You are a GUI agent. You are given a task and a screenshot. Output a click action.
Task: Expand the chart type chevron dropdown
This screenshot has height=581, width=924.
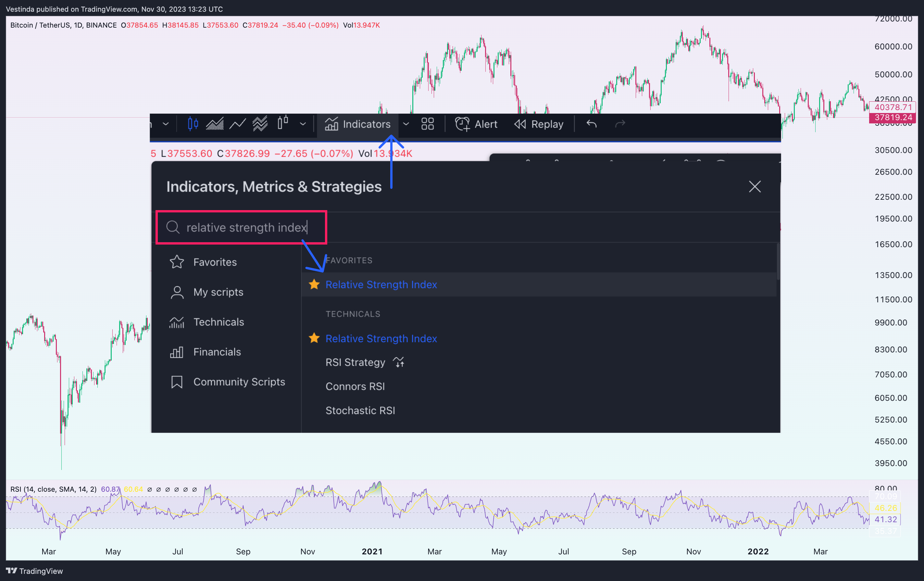click(x=303, y=124)
